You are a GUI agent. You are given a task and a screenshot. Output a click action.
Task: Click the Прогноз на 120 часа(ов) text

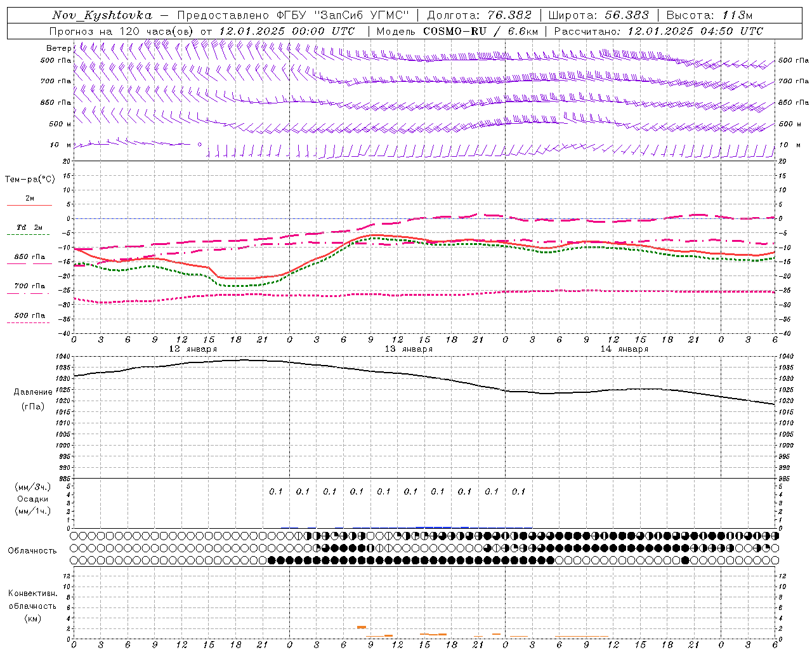coord(122,31)
